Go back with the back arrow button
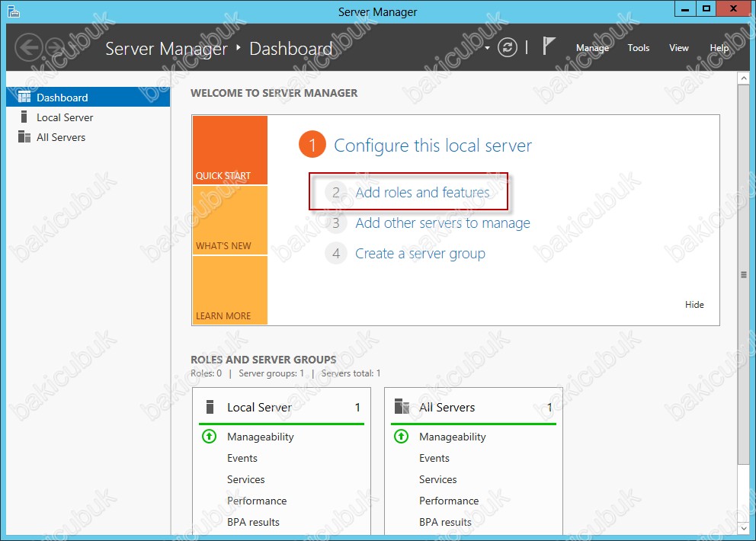Viewport: 756px width, 541px height. click(x=29, y=47)
